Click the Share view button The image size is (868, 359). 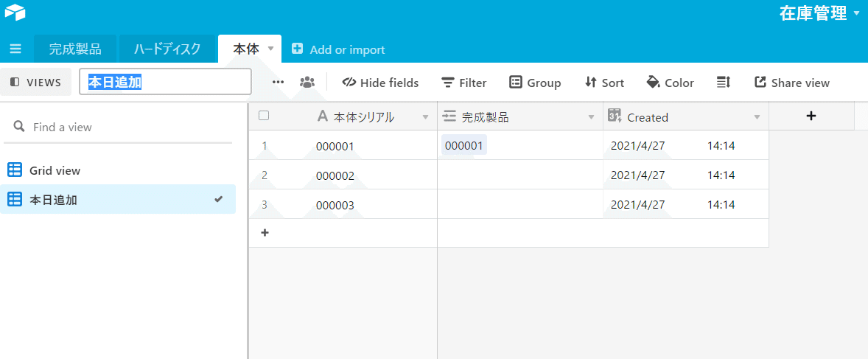792,83
